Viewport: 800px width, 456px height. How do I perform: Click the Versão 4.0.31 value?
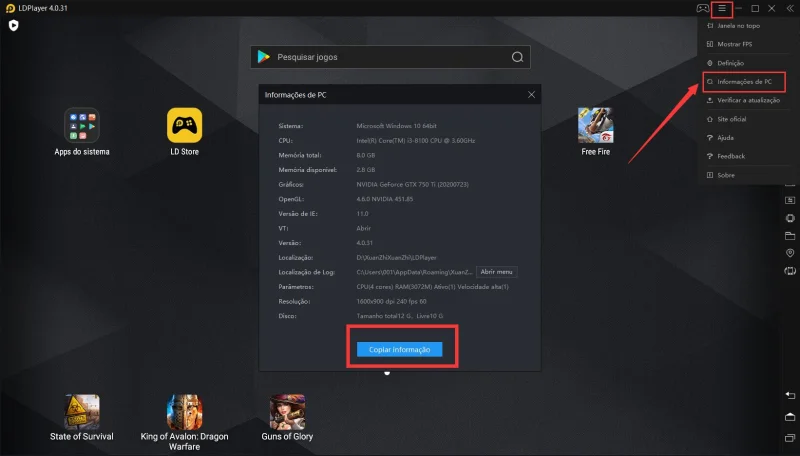coord(364,243)
